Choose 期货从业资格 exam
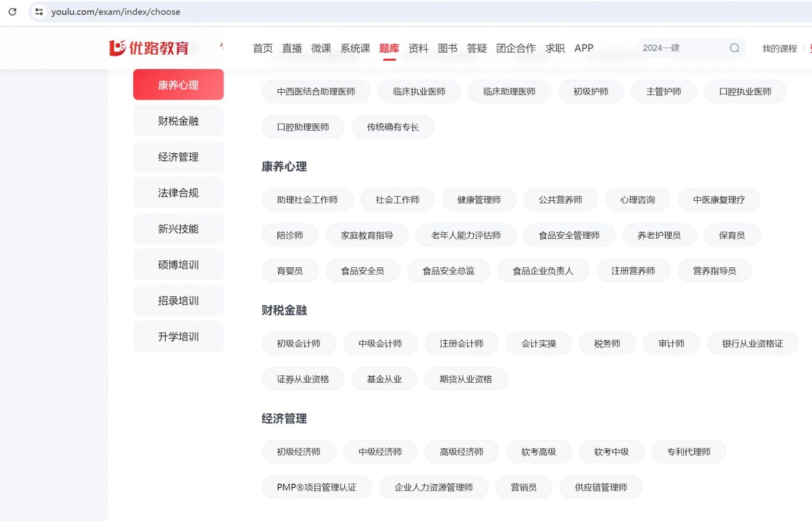Image resolution: width=812 pixels, height=521 pixels. pyautogui.click(x=466, y=379)
